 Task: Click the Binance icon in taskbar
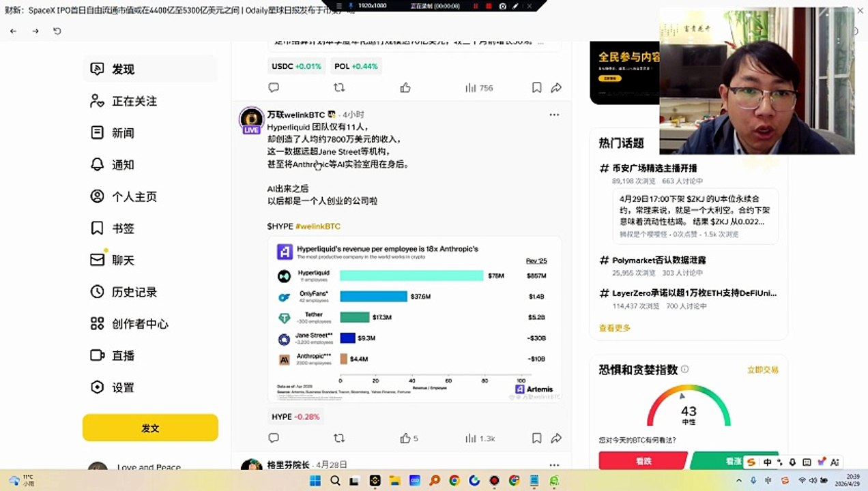click(375, 481)
